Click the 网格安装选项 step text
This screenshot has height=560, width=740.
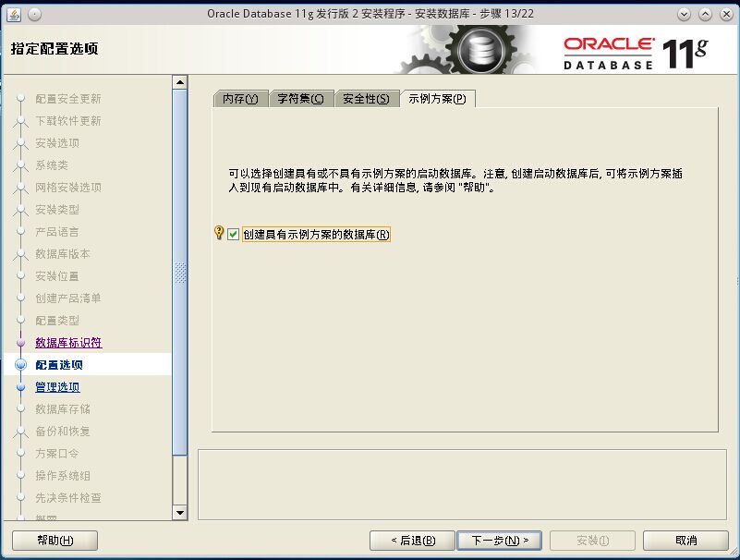click(x=68, y=188)
